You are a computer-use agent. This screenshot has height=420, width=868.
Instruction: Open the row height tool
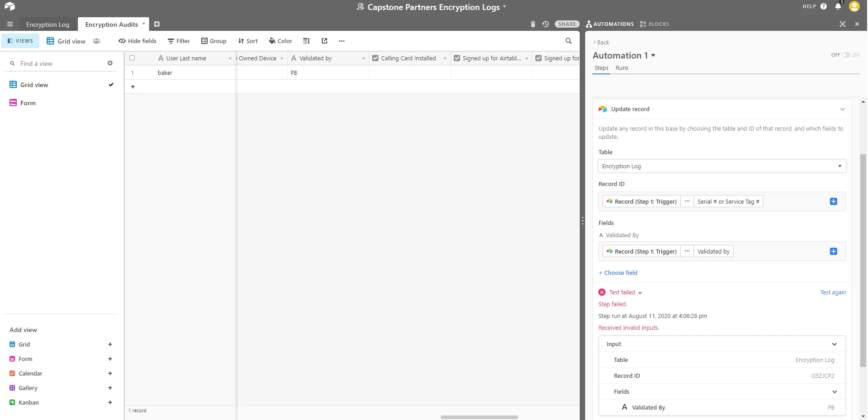pos(306,41)
